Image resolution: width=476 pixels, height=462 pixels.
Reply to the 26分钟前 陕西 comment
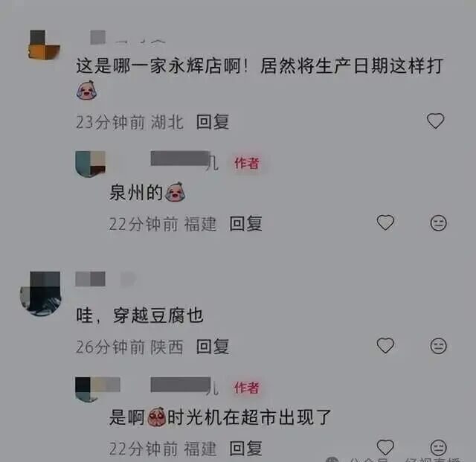pyautogui.click(x=213, y=347)
